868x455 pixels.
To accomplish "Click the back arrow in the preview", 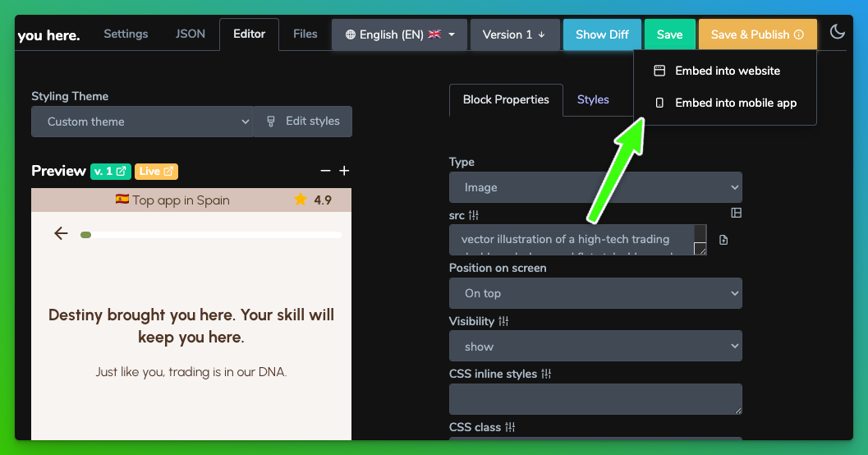I will click(61, 233).
